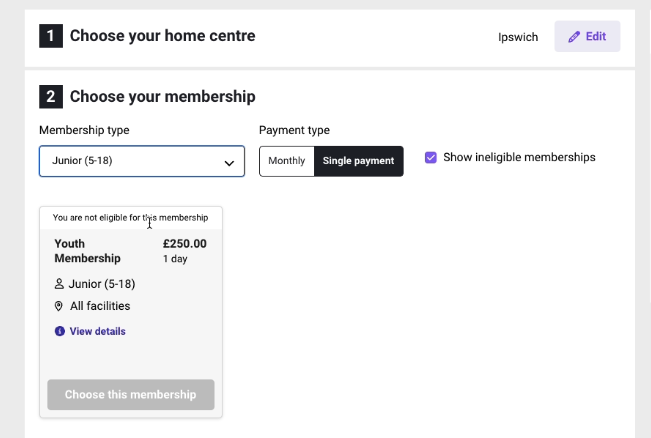Click the pencil icon on Edit button

click(574, 37)
